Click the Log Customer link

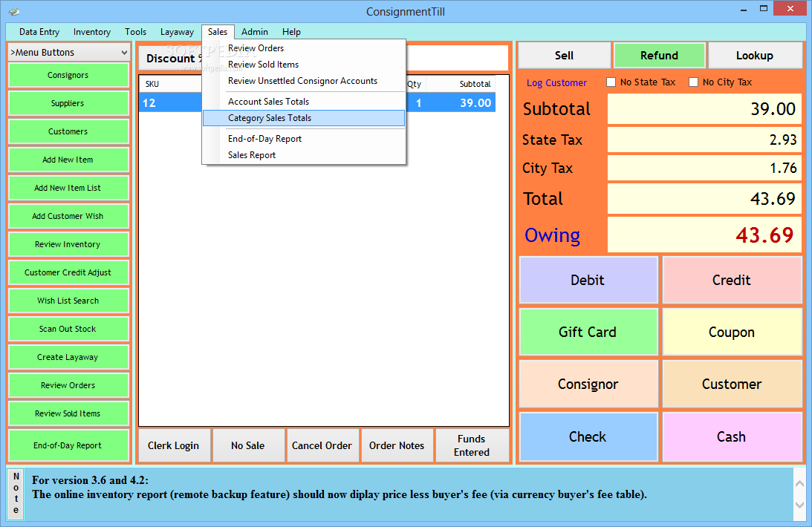[556, 82]
